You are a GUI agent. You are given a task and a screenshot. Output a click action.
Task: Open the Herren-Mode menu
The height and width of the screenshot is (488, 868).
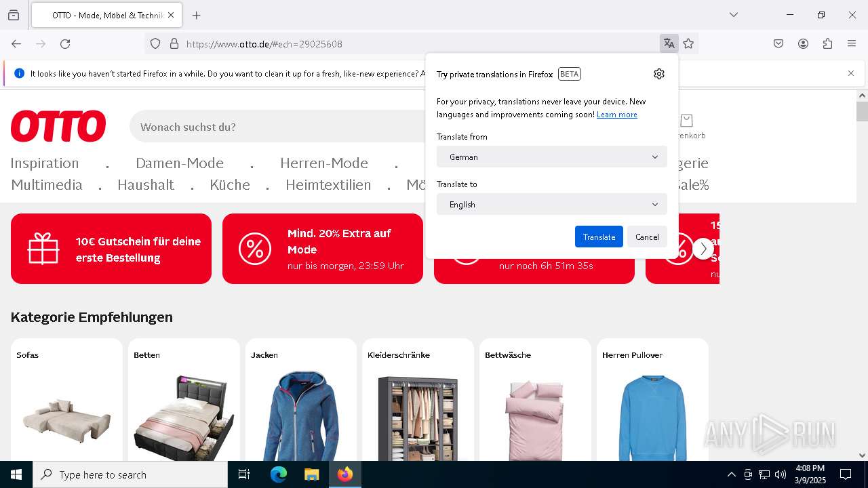324,163
